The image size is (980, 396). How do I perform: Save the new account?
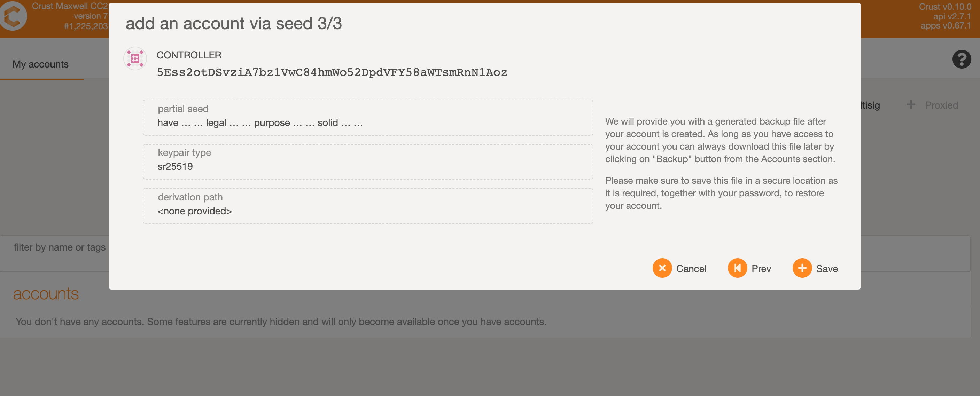point(815,268)
